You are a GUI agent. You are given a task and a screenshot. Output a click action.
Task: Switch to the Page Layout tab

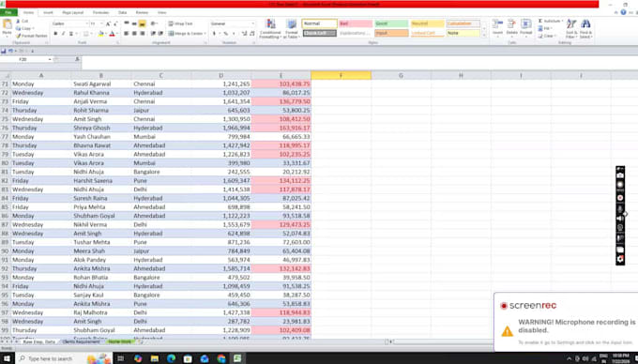pos(72,12)
